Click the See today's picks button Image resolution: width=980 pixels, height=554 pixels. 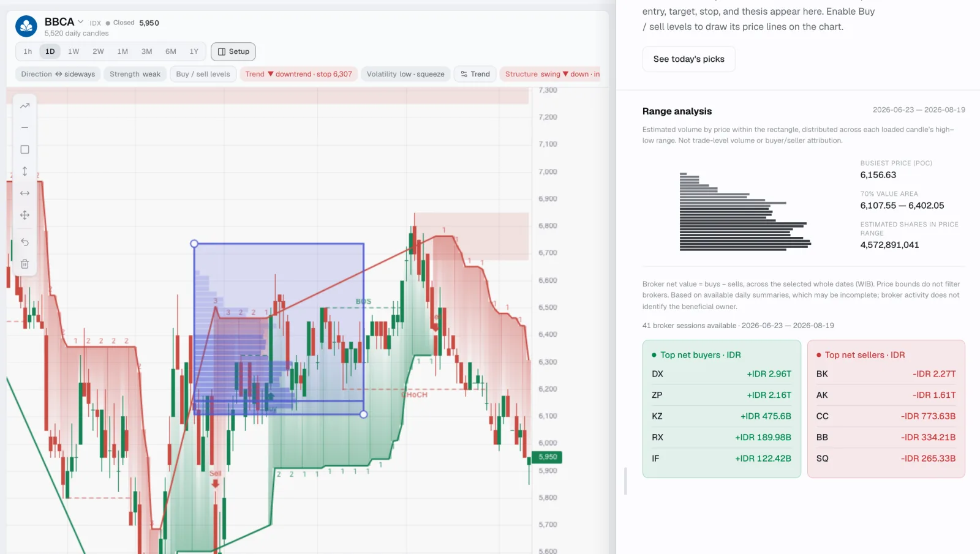coord(688,59)
